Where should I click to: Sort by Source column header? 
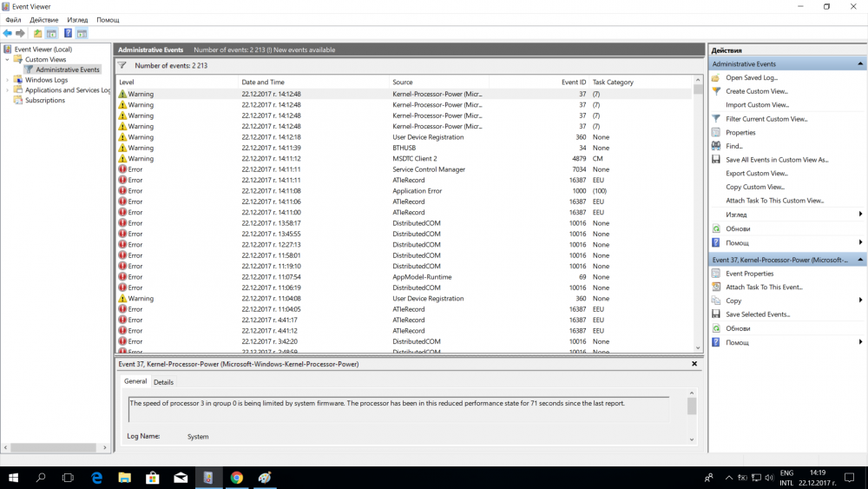pyautogui.click(x=439, y=82)
